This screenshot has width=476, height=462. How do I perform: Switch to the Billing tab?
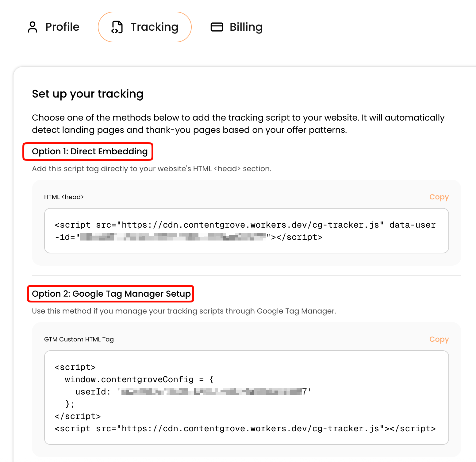pos(236,27)
